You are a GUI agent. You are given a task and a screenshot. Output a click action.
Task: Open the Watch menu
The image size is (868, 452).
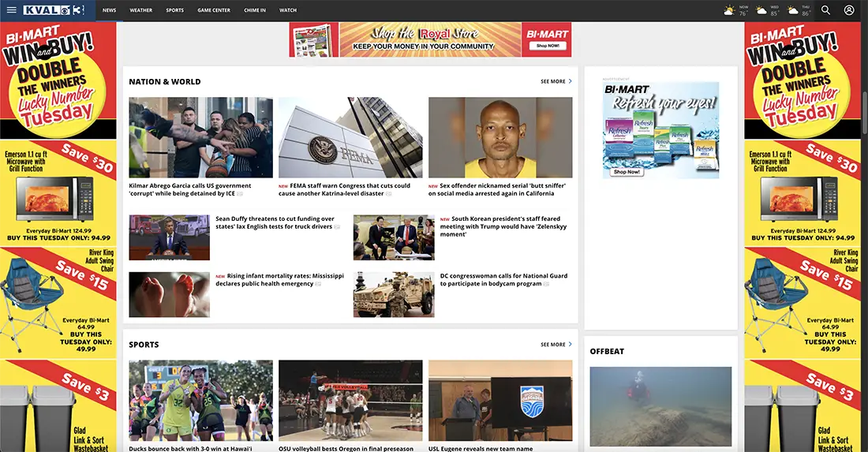click(288, 10)
